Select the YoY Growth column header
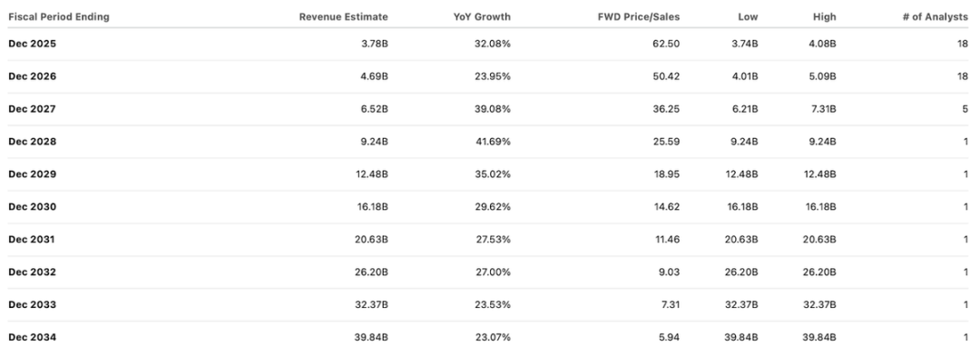This screenshot has height=357, width=980. 482,17
